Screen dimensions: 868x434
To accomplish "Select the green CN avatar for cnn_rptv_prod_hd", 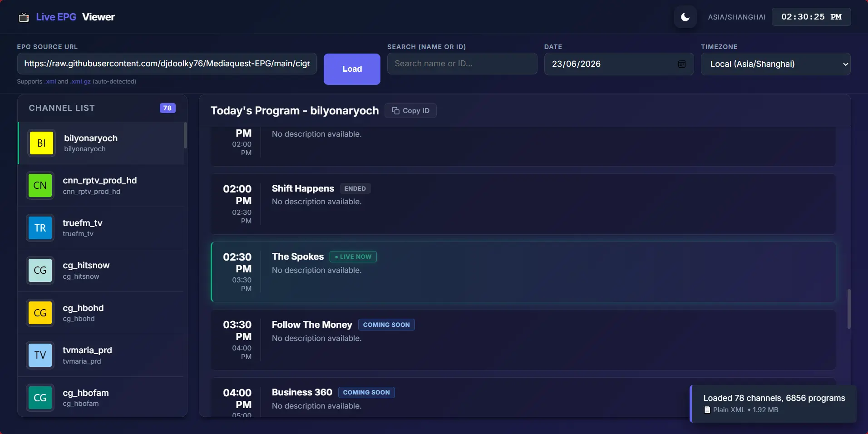I will [40, 185].
